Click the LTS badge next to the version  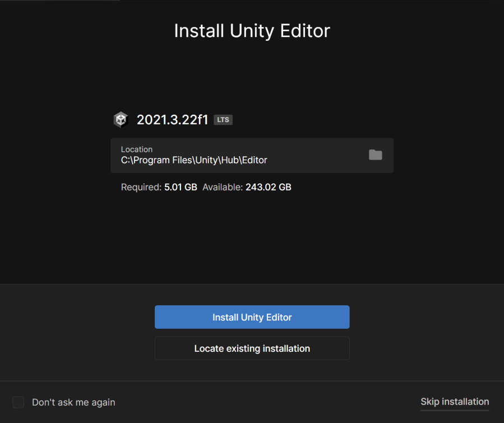click(x=223, y=119)
